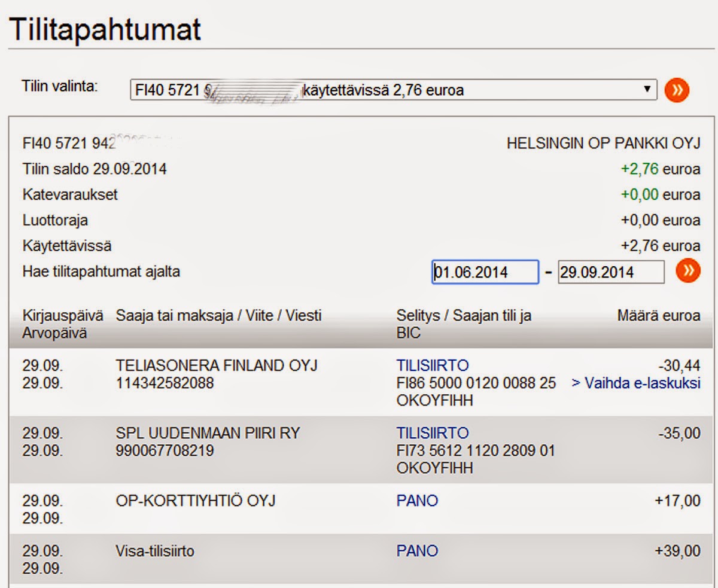Open PANO link for OP-Korttiyhtiö deposit
Screen dimensions: 718x588
[x=417, y=500]
